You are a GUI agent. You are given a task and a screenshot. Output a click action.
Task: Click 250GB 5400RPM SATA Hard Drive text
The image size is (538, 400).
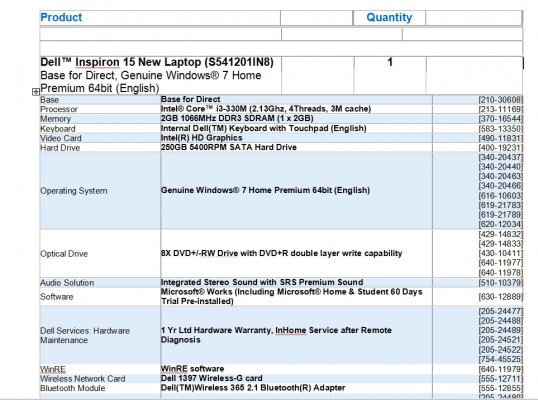[229, 147]
